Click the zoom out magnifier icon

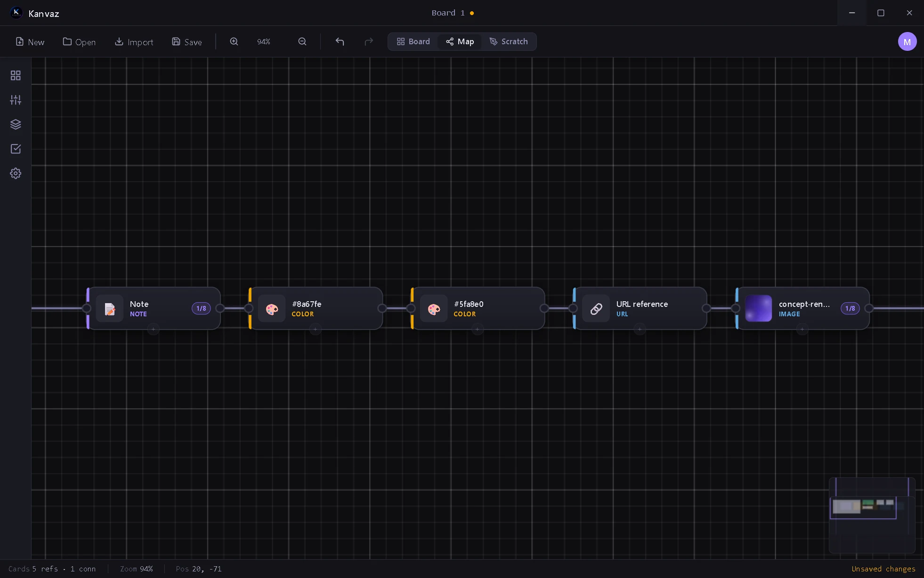(302, 41)
